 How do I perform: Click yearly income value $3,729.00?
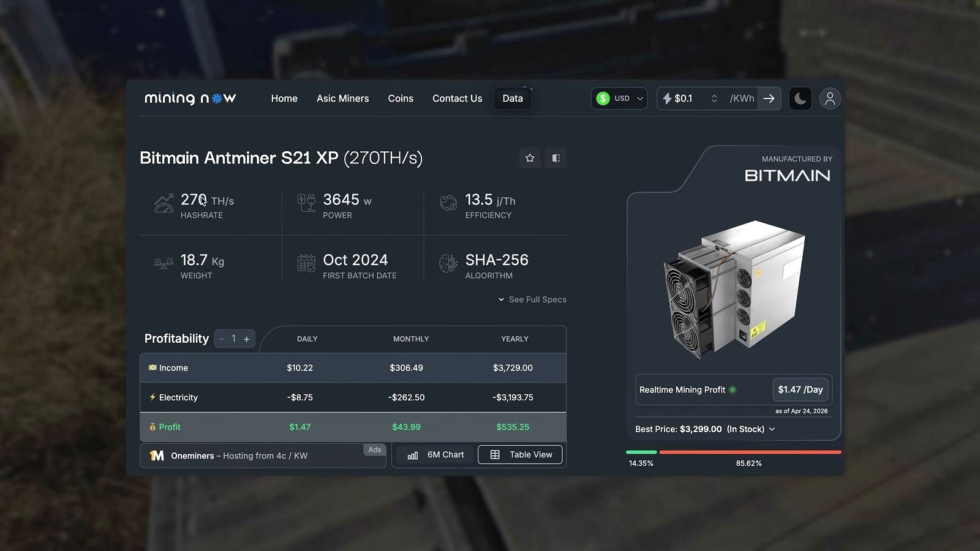513,368
